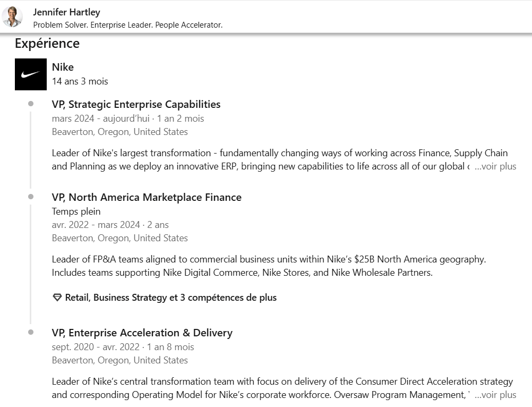Click the Expérience section heading

click(x=47, y=43)
